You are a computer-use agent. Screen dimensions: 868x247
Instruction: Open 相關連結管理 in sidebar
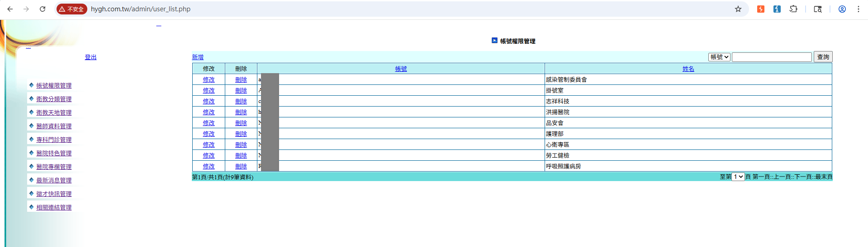click(x=54, y=207)
